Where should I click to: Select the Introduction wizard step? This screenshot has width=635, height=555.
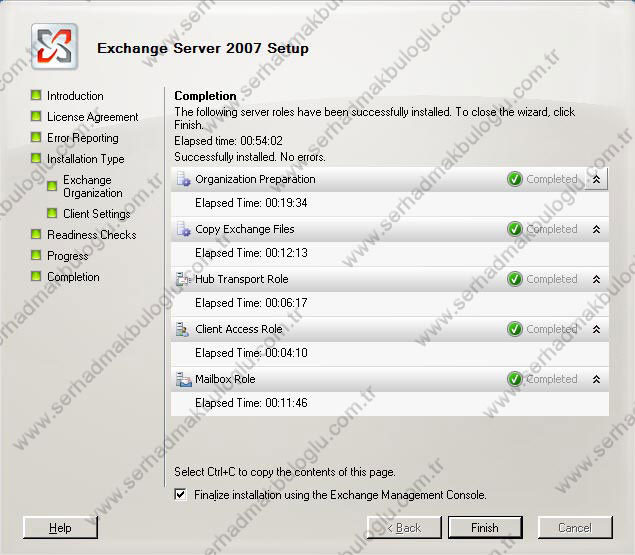[75, 96]
